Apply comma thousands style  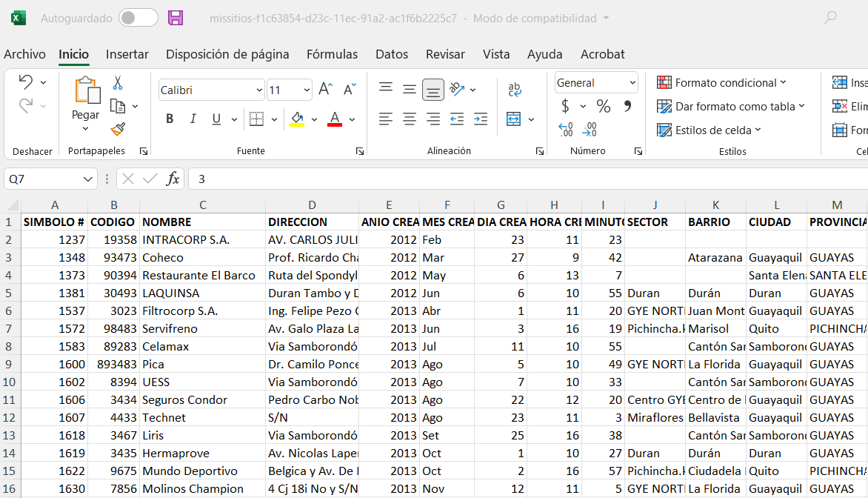click(627, 105)
